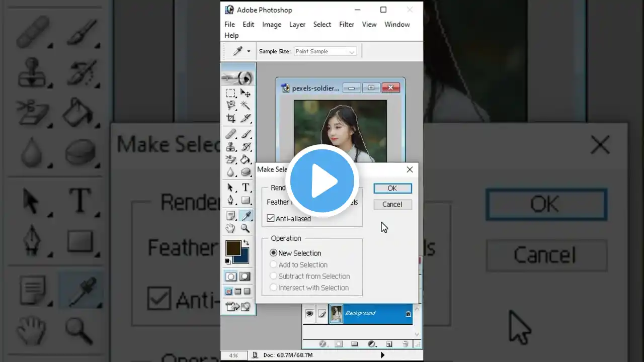Open the Filter menu
This screenshot has width=644, height=362.
point(346,24)
